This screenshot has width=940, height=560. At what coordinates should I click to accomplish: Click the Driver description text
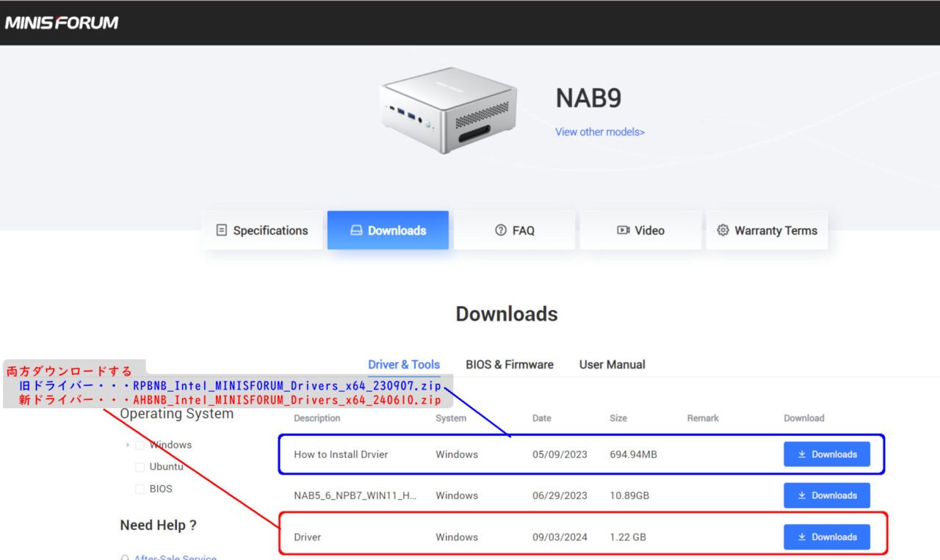(308, 537)
